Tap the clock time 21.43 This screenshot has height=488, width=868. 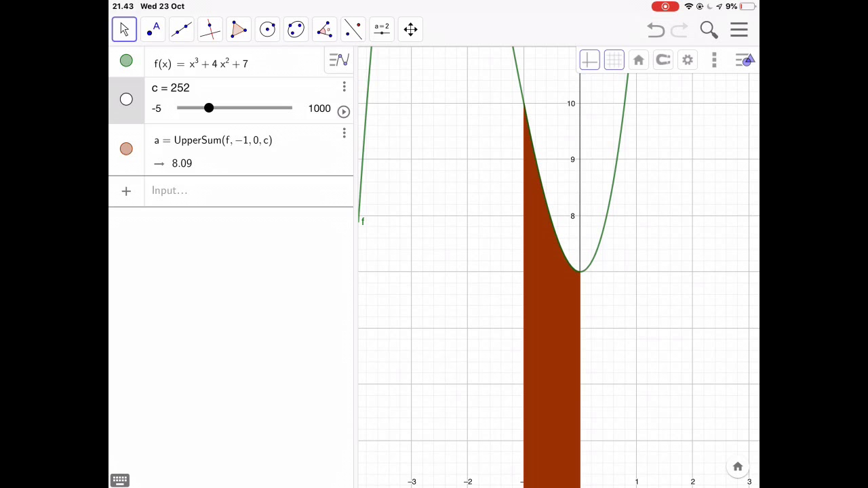(x=123, y=6)
